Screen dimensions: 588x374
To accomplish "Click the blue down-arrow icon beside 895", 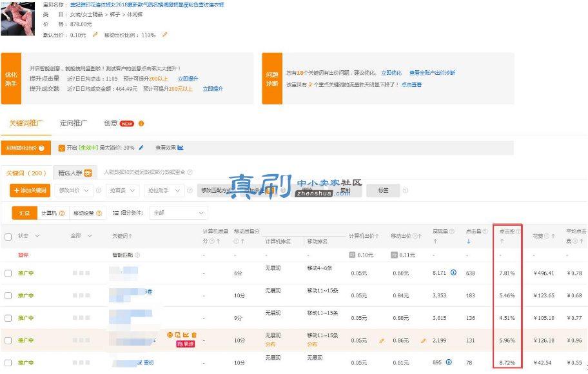I will (449, 362).
